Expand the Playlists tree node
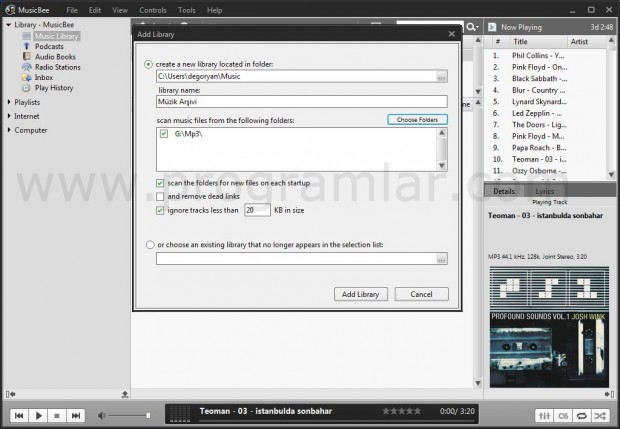 (x=9, y=102)
